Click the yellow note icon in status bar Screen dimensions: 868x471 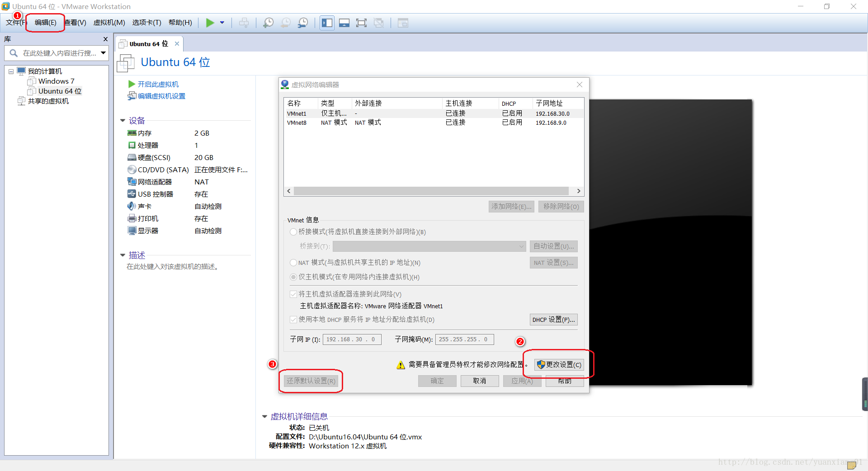coord(852,465)
